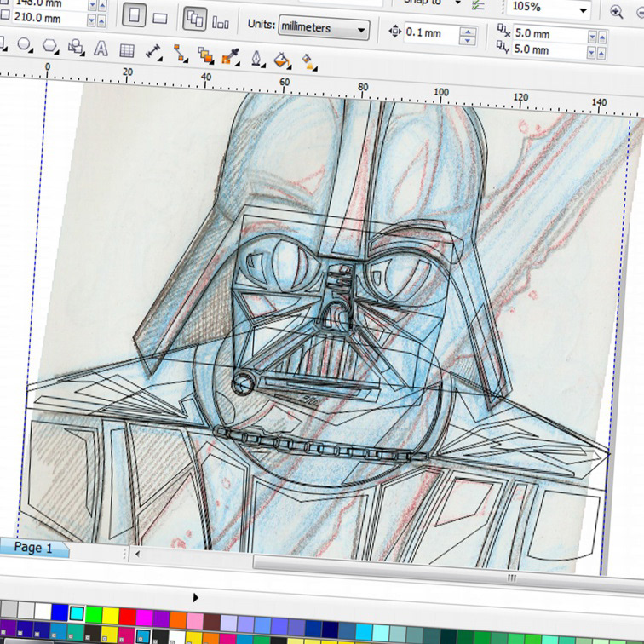Increase the 0.1 mm nudge value
The width and height of the screenshot is (644, 644).
point(468,32)
